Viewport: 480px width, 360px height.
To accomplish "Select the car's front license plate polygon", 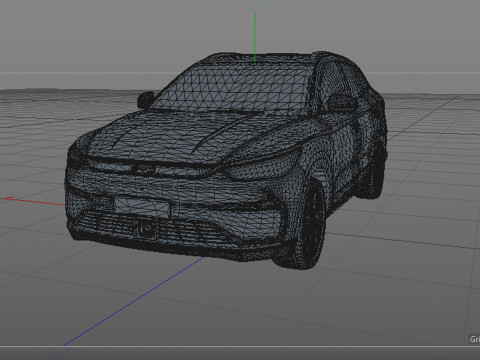I will click(142, 207).
